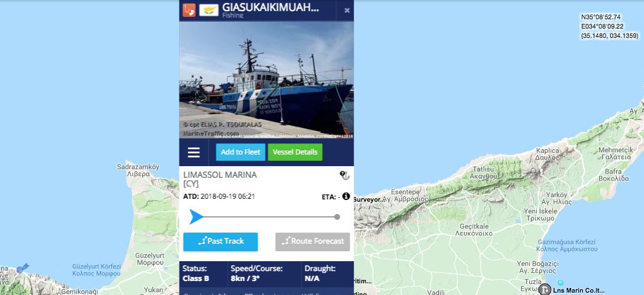Click the anchor help icon beside Limassol Marina
This screenshot has height=295, width=644.
[x=344, y=175]
